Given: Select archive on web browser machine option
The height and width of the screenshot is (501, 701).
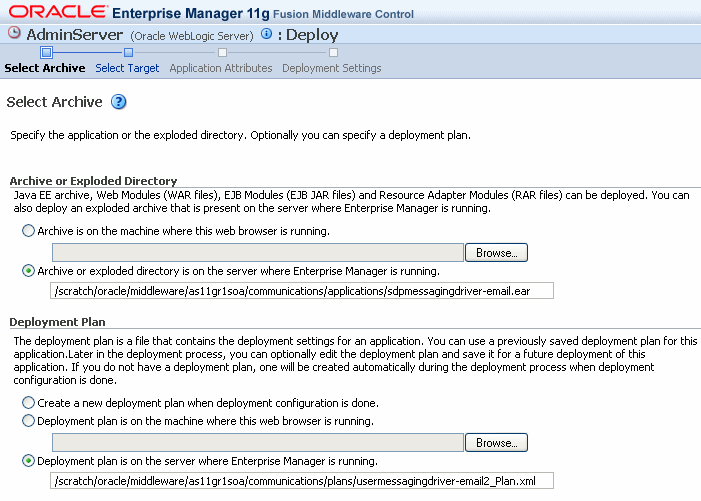Looking at the screenshot, I should point(27,231).
